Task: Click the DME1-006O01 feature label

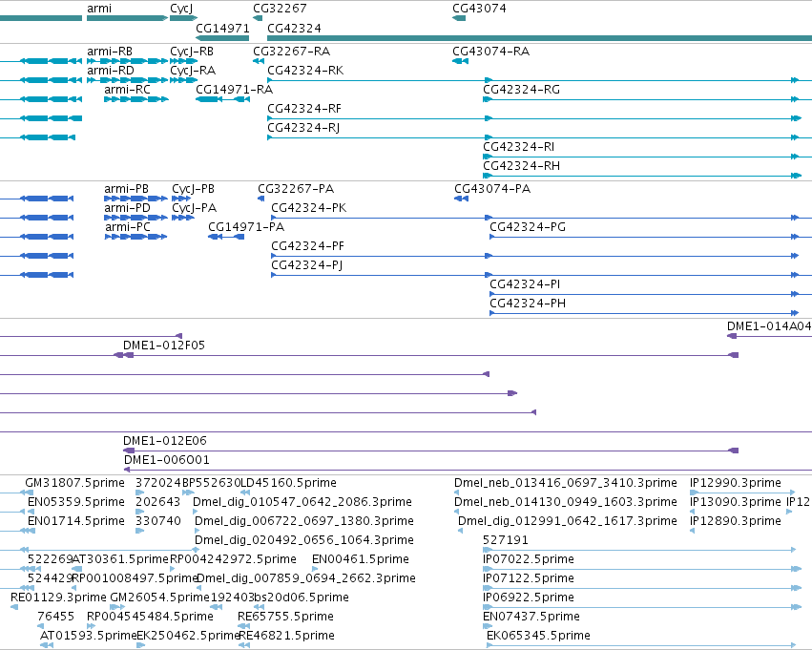Action: pos(167,460)
